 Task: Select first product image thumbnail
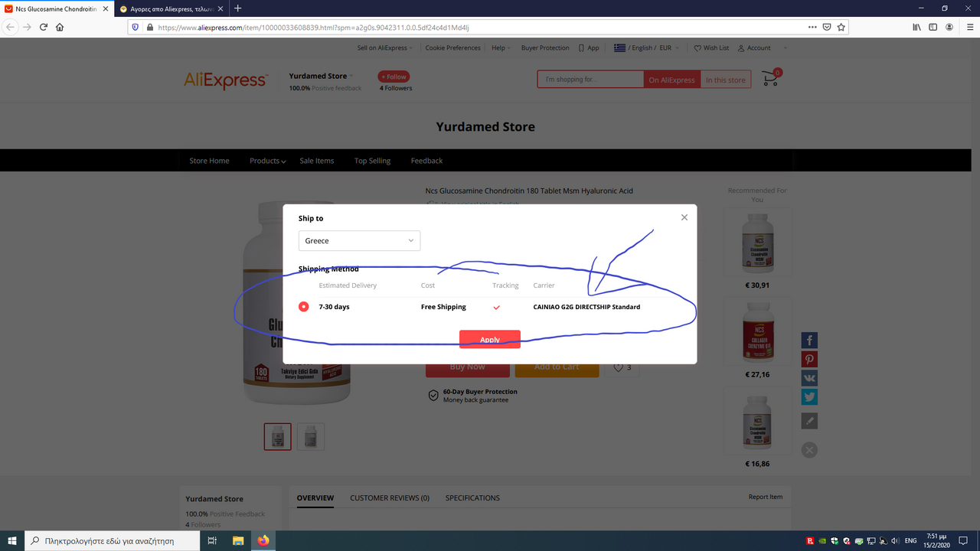277,436
